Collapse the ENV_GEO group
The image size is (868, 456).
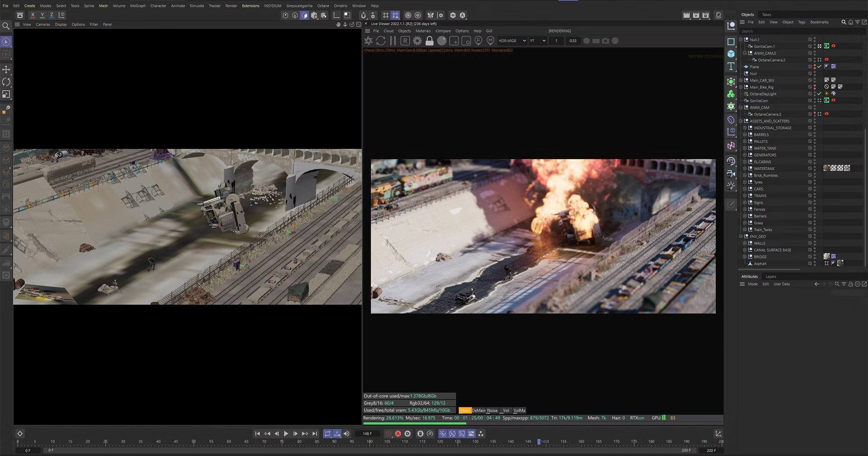(x=741, y=236)
